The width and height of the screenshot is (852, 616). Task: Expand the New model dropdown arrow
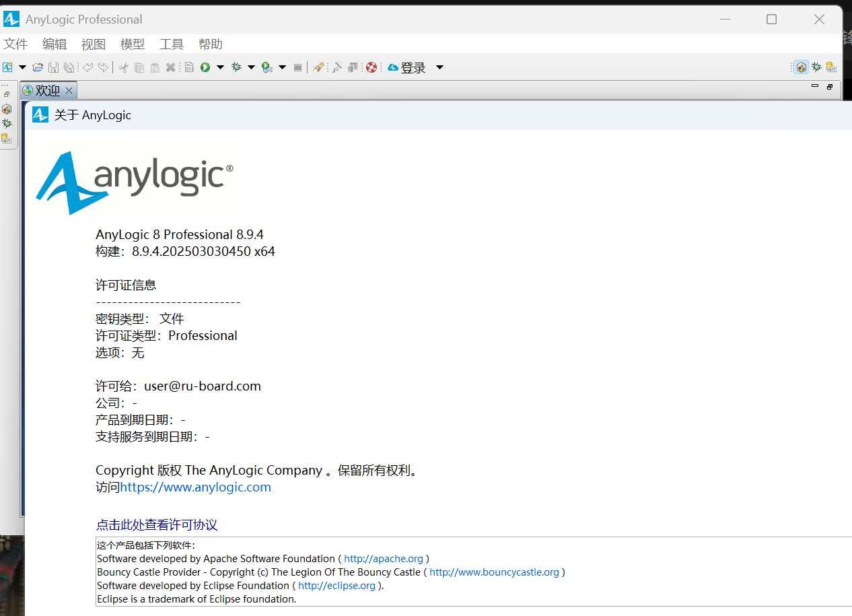22,67
